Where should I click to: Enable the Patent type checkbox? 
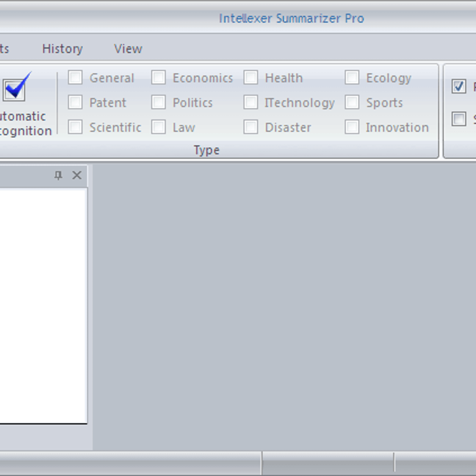(75, 102)
